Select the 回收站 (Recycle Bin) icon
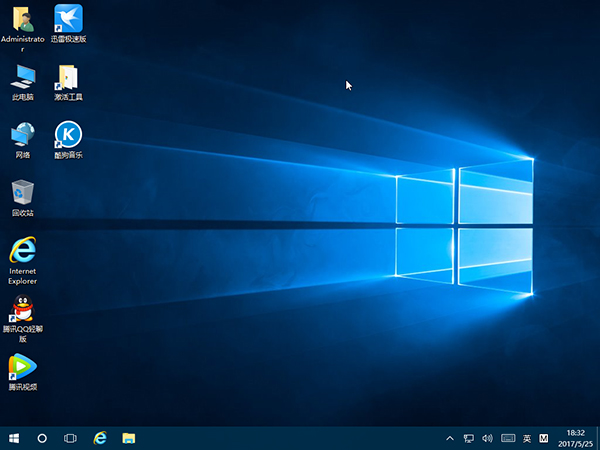 click(x=22, y=193)
